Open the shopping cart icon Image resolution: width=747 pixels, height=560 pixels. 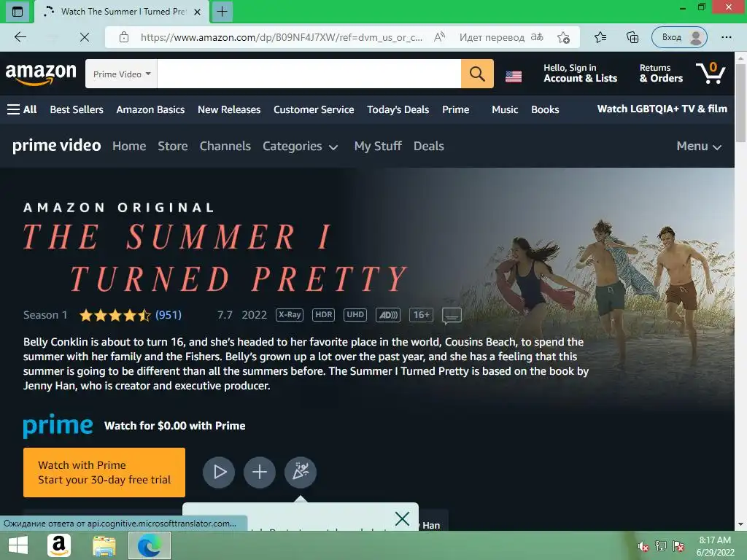tap(711, 73)
